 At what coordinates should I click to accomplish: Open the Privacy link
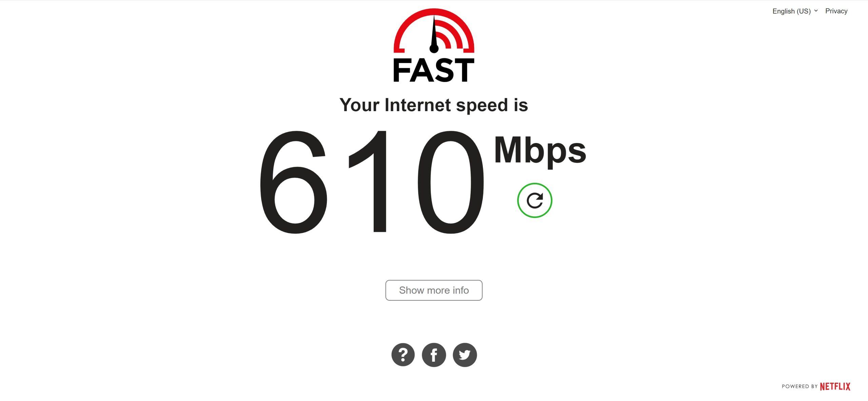(x=836, y=11)
